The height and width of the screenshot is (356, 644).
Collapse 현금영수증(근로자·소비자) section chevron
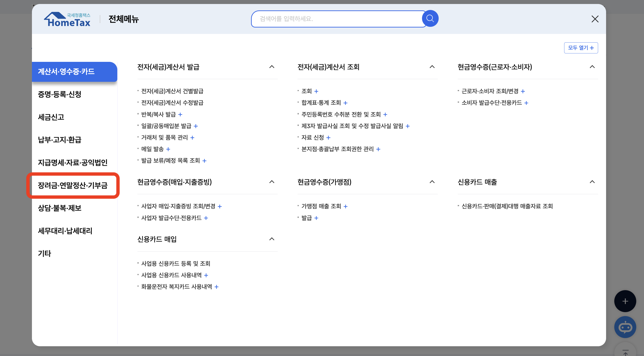click(x=592, y=67)
